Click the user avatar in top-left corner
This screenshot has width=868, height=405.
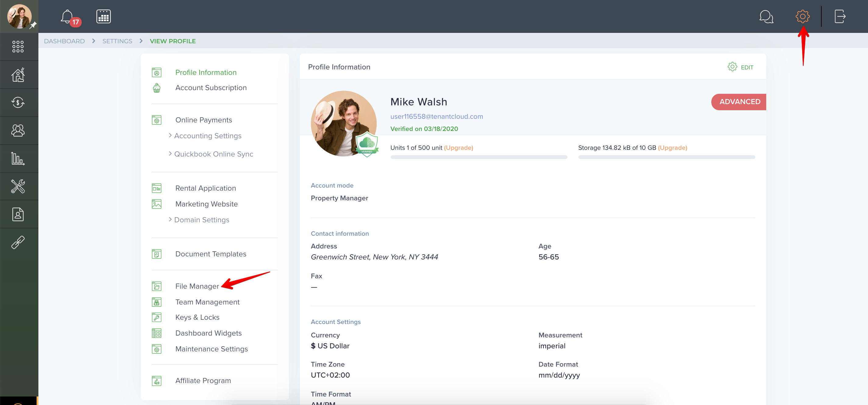coord(19,16)
